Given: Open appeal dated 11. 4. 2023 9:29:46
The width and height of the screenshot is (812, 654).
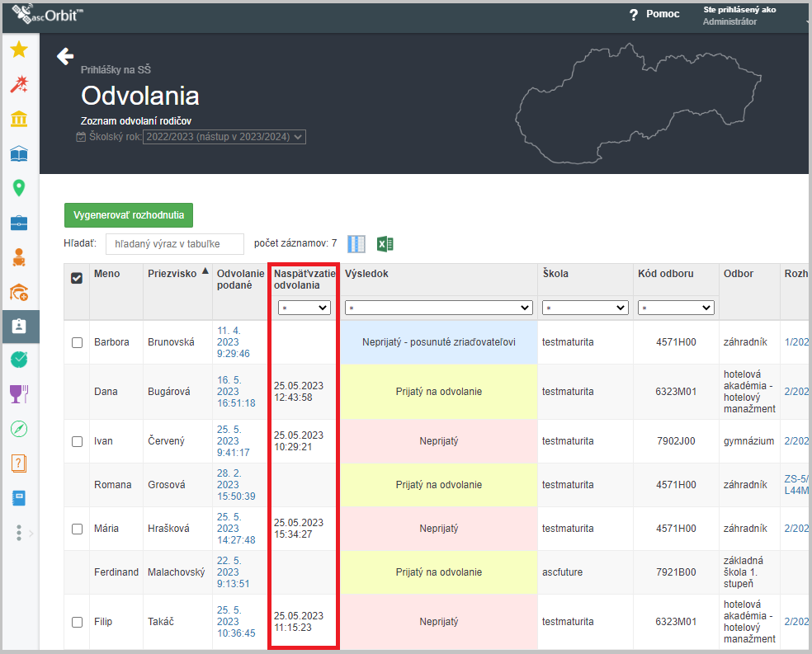Looking at the screenshot, I should click(233, 342).
